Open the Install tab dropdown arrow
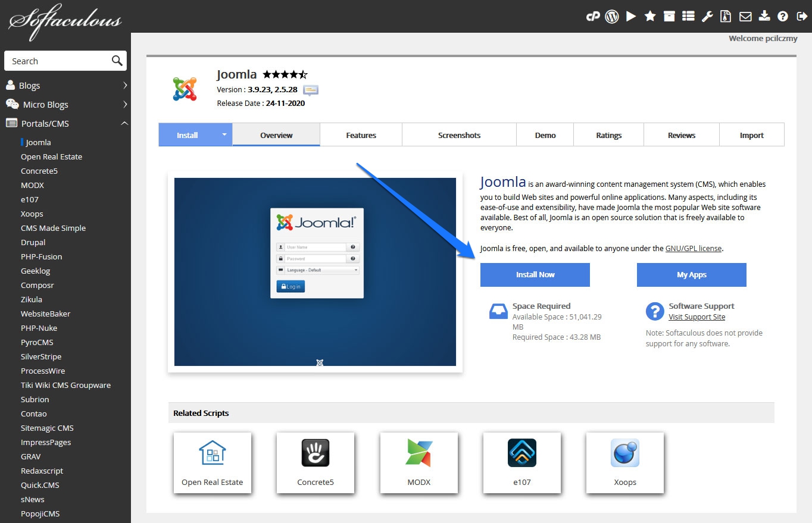 coord(224,134)
